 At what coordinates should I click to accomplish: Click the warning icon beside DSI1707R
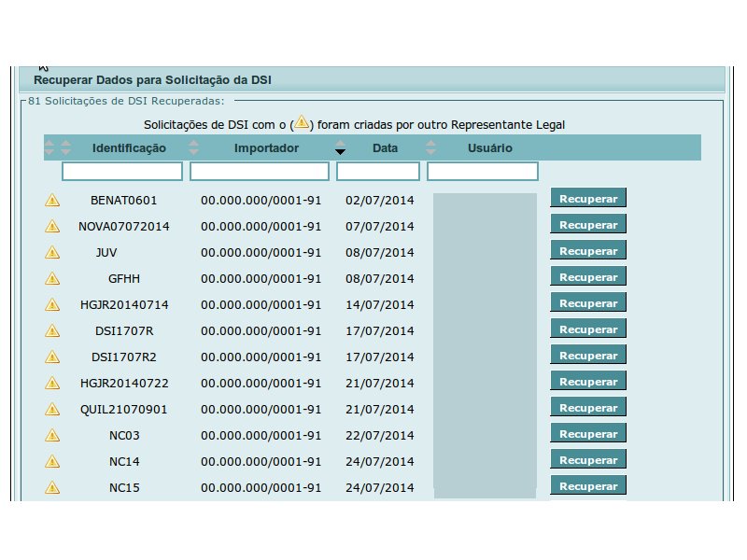pos(52,331)
